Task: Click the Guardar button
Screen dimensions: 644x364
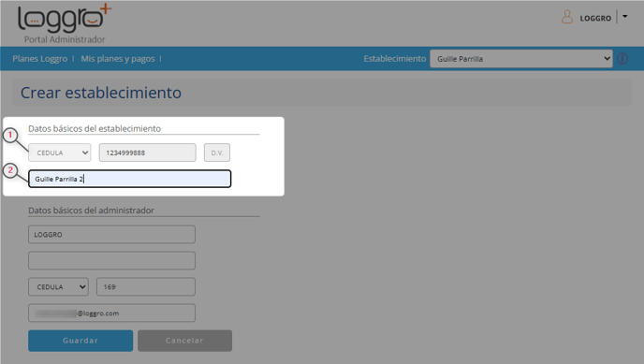Action: point(80,341)
